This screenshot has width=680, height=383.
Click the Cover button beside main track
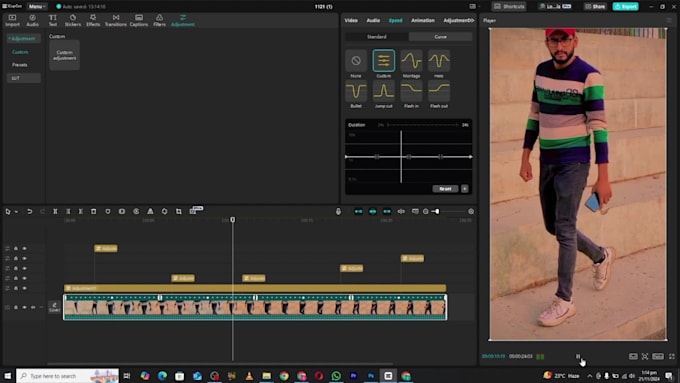[x=54, y=308]
